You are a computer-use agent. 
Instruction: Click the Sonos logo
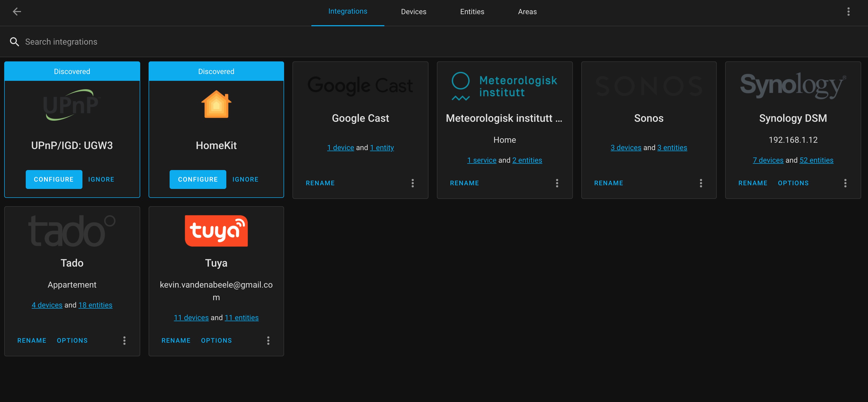coord(649,86)
